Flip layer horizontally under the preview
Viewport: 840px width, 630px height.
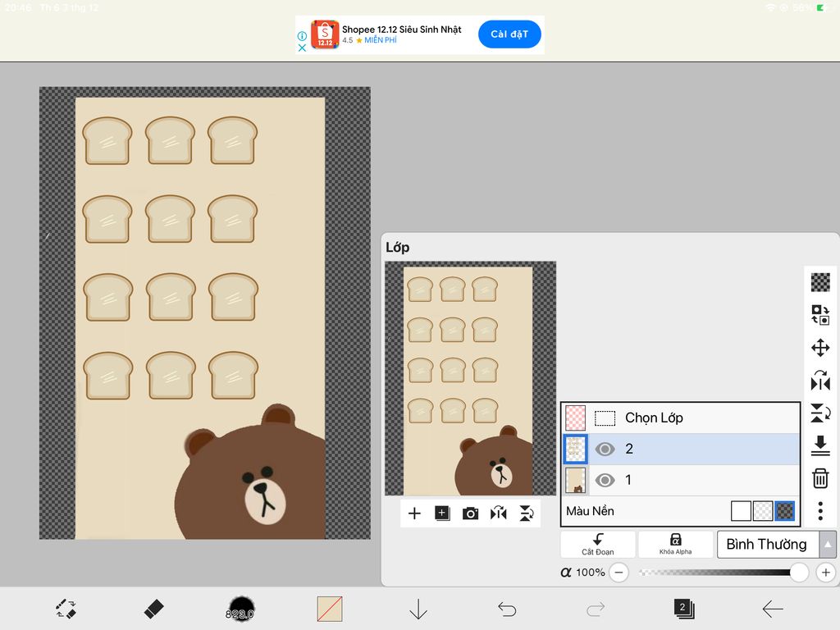pos(498,514)
